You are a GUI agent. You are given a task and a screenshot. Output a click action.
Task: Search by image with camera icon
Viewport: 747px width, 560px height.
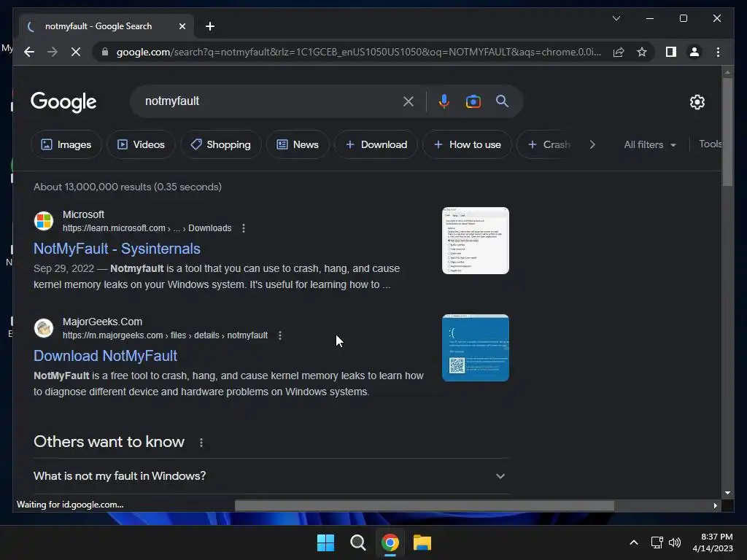(473, 101)
